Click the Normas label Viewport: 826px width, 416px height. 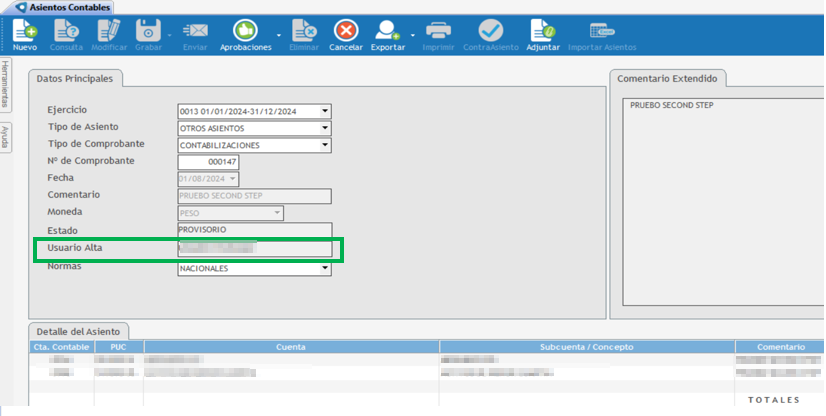click(64, 266)
